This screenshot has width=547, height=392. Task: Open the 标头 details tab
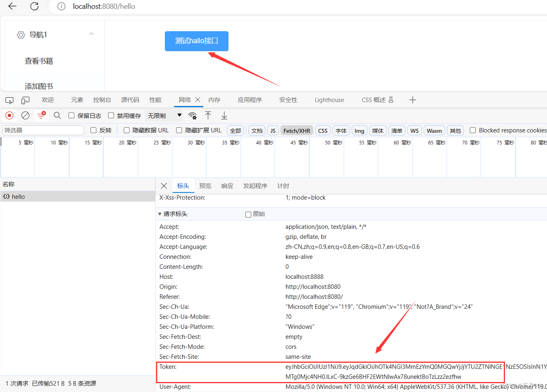coord(183,186)
